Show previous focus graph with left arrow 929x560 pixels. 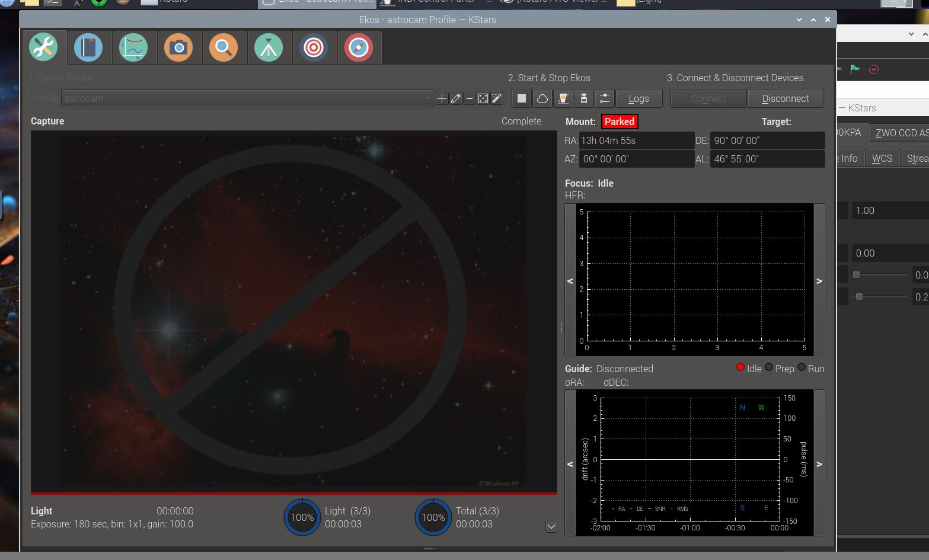point(570,280)
